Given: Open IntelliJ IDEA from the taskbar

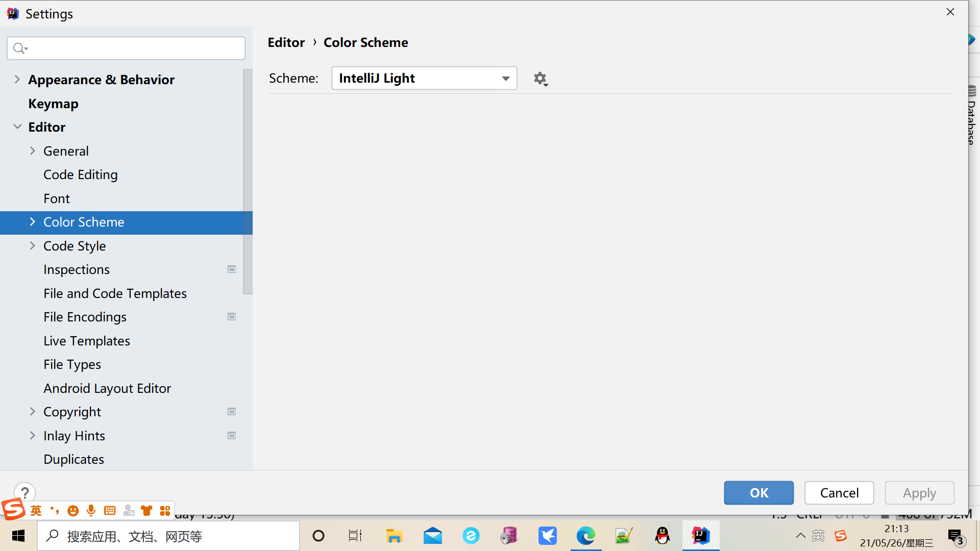Looking at the screenshot, I should coord(701,536).
